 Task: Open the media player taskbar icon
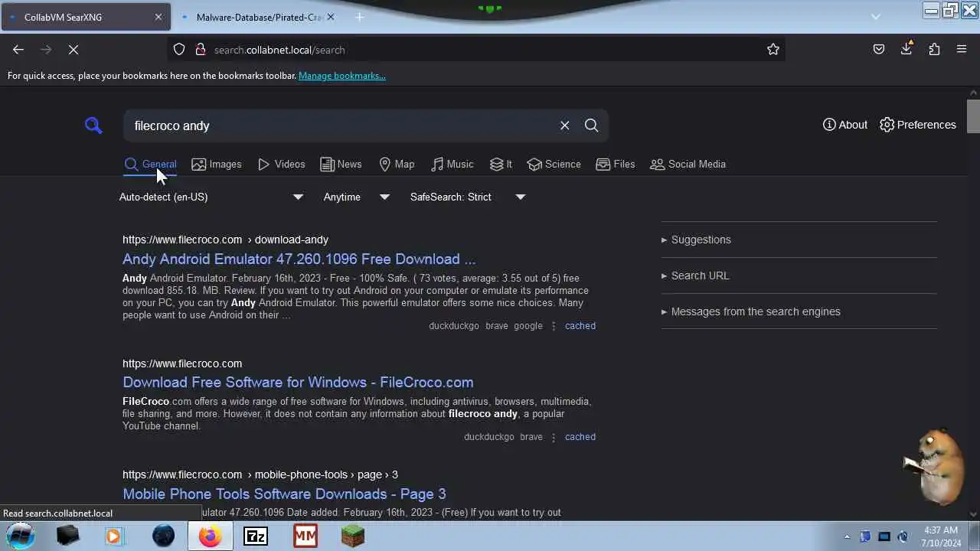[114, 536]
